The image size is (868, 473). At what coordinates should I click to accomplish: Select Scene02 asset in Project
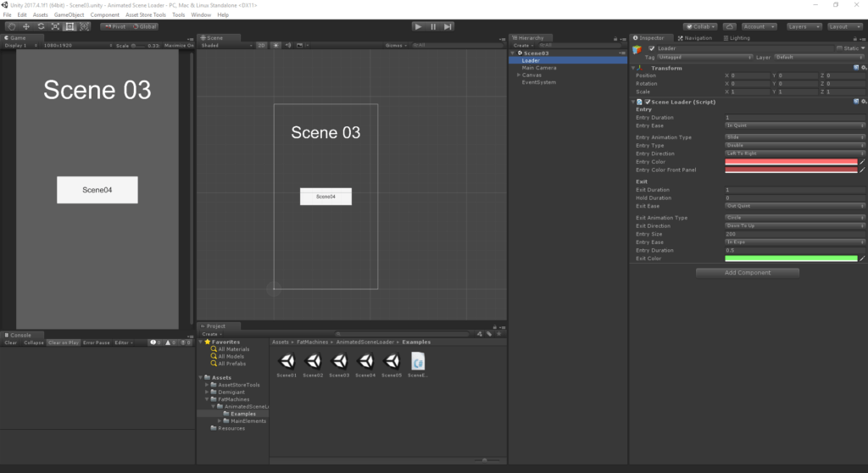pos(313,364)
